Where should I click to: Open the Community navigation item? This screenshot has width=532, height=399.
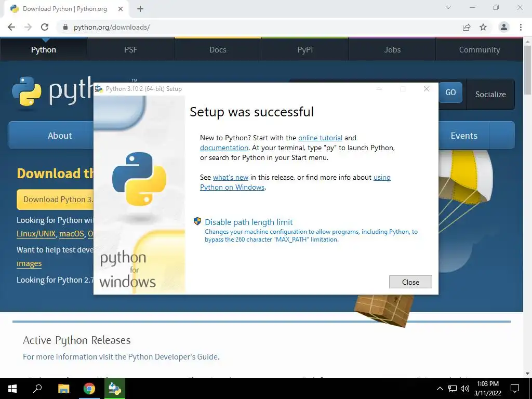[x=480, y=49]
